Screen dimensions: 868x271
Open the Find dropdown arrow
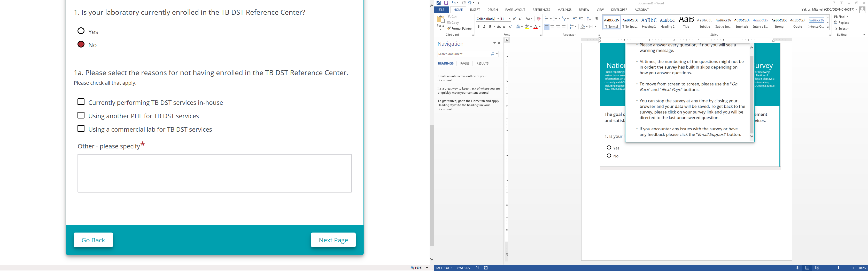tap(848, 17)
